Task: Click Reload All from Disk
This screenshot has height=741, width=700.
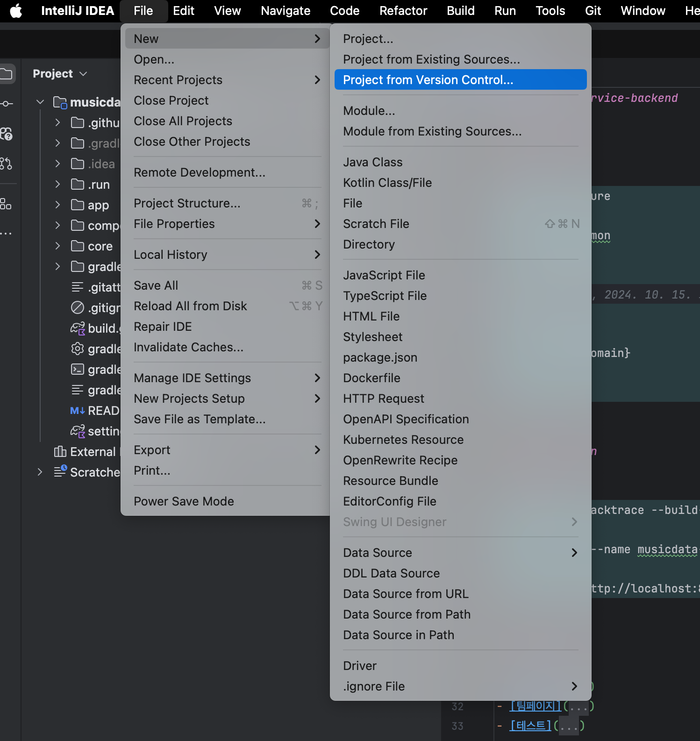Action: [228, 306]
